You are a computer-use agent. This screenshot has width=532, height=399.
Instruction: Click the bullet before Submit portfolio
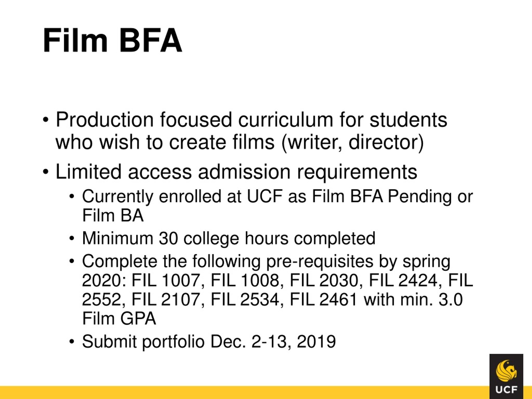[x=72, y=342]
